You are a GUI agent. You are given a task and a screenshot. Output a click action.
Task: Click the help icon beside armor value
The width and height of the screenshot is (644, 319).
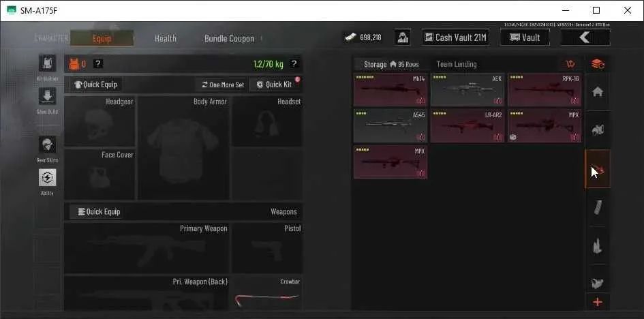click(x=97, y=63)
